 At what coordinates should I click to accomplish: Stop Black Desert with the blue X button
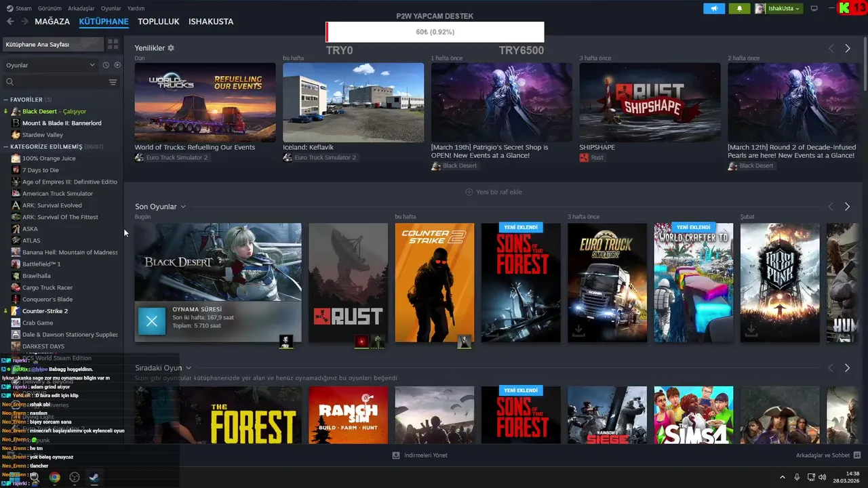click(152, 321)
